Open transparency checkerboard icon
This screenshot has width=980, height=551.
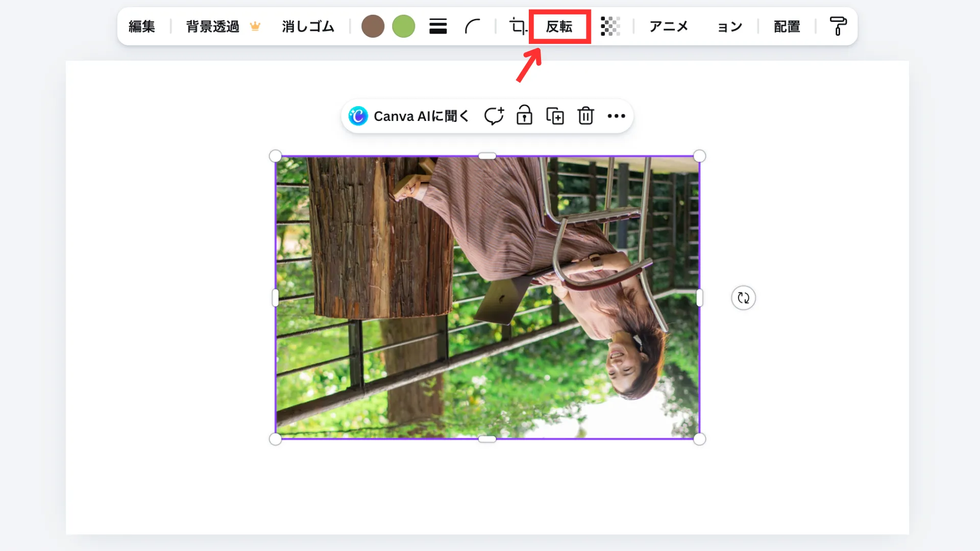[x=610, y=26]
